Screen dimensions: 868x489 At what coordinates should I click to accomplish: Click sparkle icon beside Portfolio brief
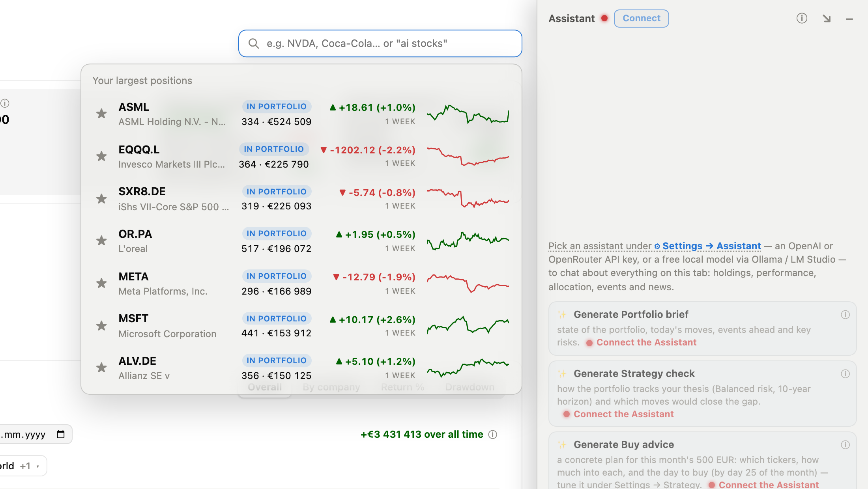click(x=562, y=314)
